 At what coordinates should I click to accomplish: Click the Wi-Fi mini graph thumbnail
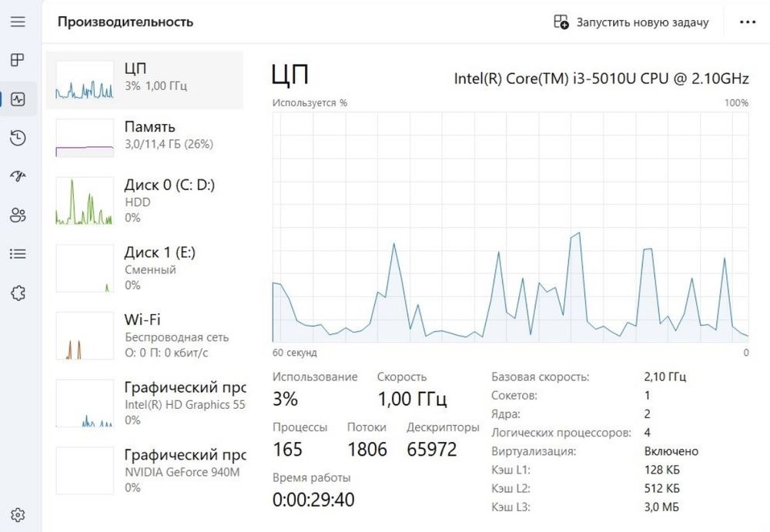click(85, 336)
